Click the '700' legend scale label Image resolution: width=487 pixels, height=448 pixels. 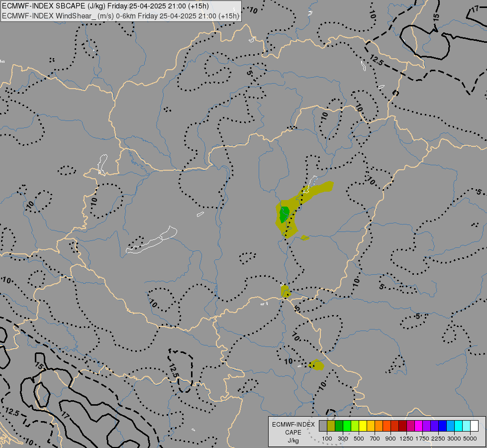click(375, 439)
